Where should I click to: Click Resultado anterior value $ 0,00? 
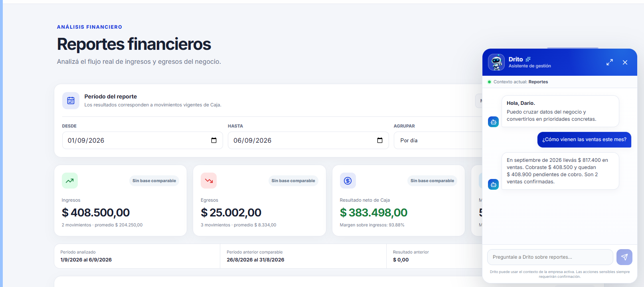click(x=401, y=259)
